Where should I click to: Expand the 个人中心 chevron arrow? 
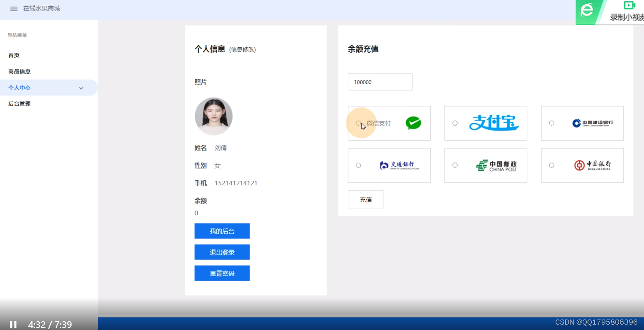point(81,88)
